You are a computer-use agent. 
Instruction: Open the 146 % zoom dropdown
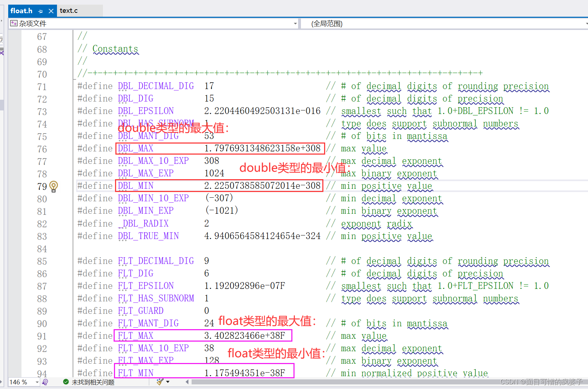37,382
